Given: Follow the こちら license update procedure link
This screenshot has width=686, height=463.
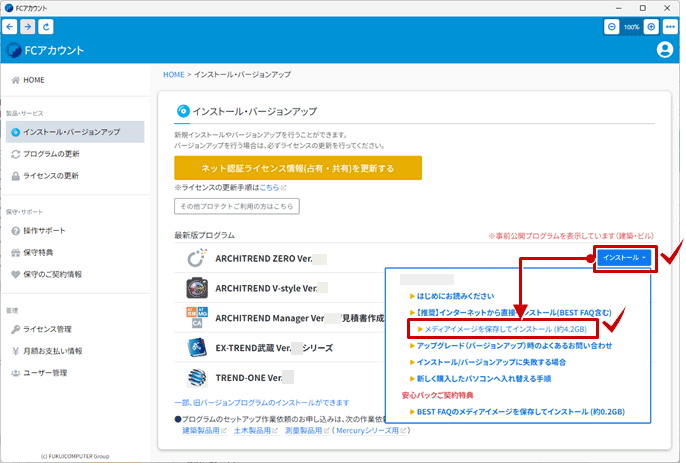Looking at the screenshot, I should click(x=269, y=187).
